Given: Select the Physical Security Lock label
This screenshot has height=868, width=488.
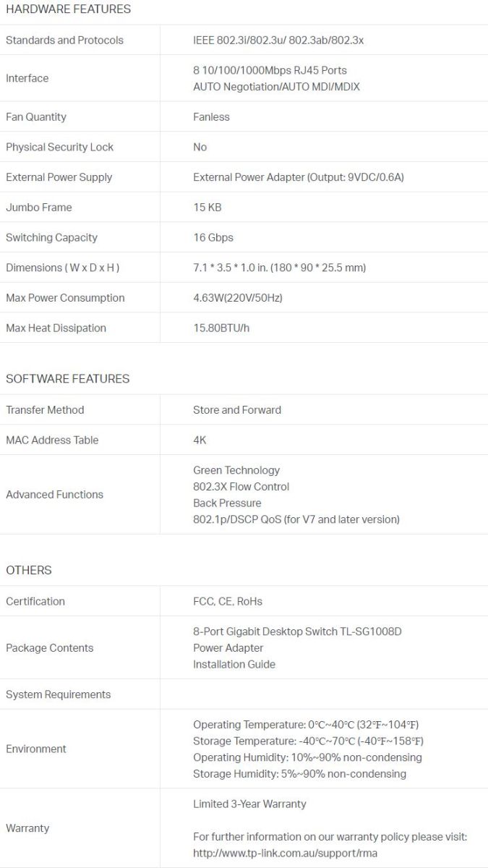Looking at the screenshot, I should (59, 148).
